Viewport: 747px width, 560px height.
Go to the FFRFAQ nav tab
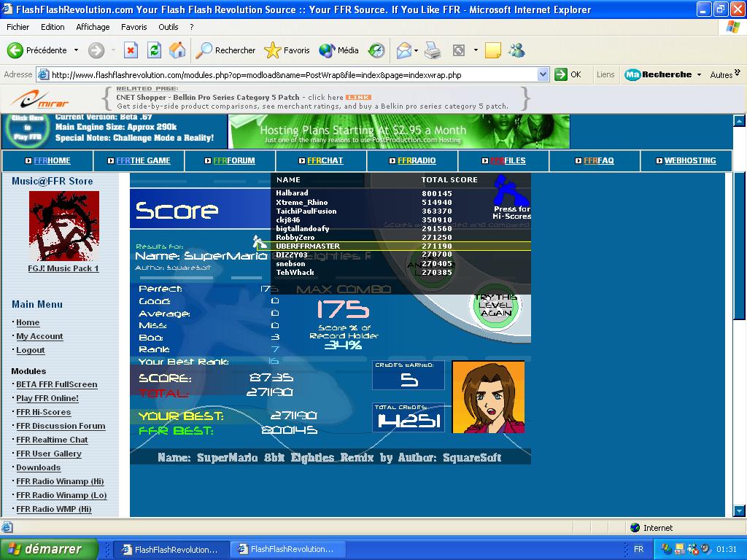pyautogui.click(x=595, y=161)
